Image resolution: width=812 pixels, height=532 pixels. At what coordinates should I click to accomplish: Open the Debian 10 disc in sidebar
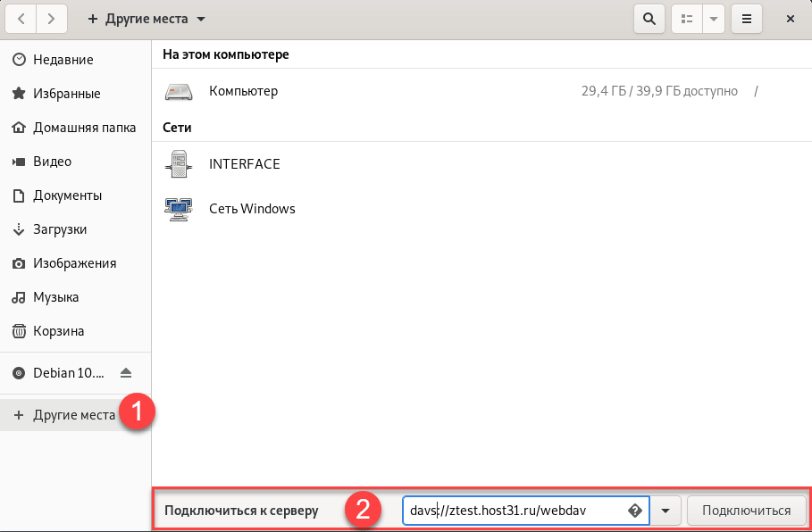coord(69,372)
